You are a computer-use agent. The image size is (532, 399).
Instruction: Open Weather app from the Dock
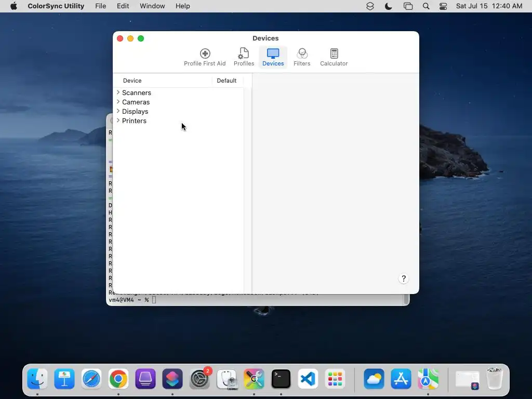pos(374,379)
